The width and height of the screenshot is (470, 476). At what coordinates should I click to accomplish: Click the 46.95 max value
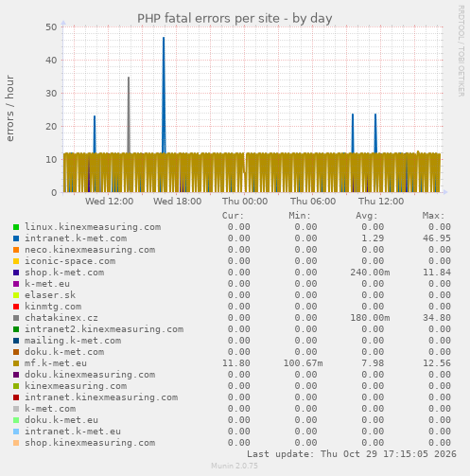(437, 238)
